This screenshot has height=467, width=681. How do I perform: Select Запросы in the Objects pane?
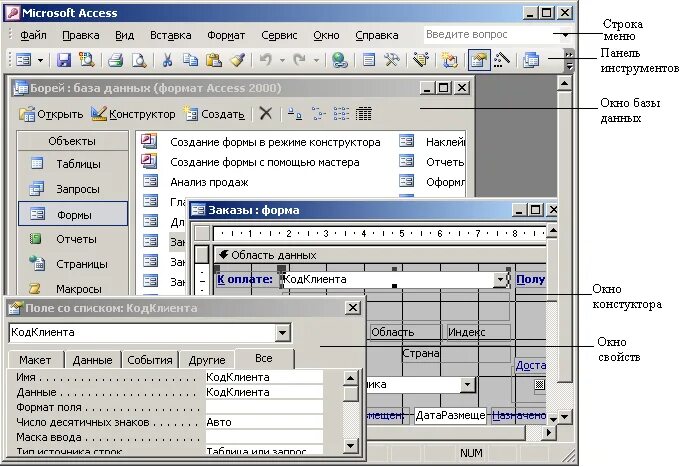pos(73,189)
